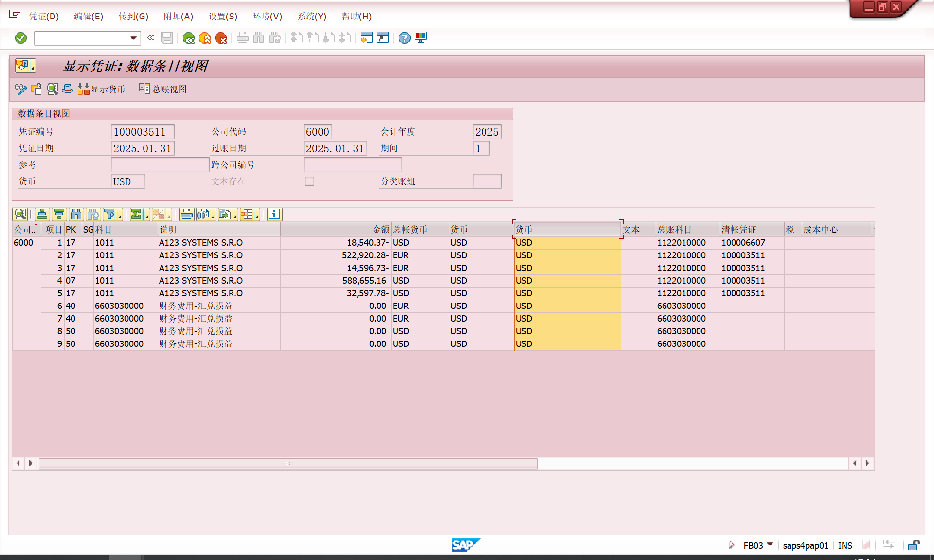934x560 pixels.
Task: Open the command field dropdown arrow
Action: pos(133,38)
